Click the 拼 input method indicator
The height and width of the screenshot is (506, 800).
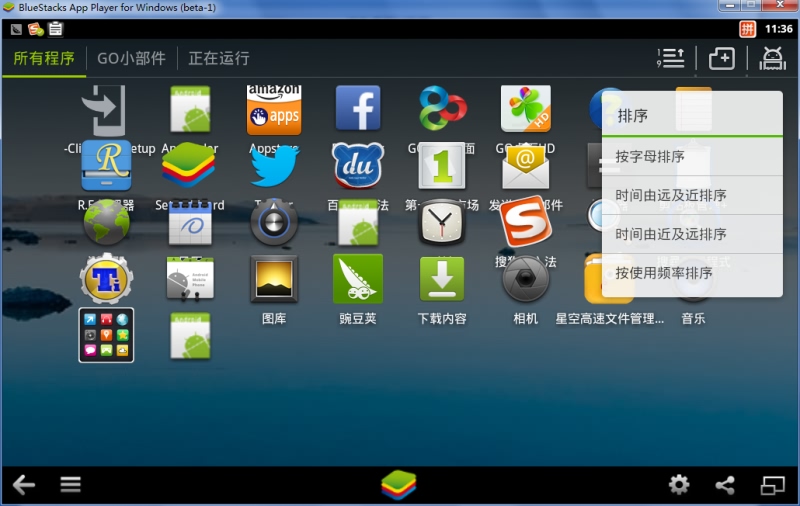[x=747, y=29]
